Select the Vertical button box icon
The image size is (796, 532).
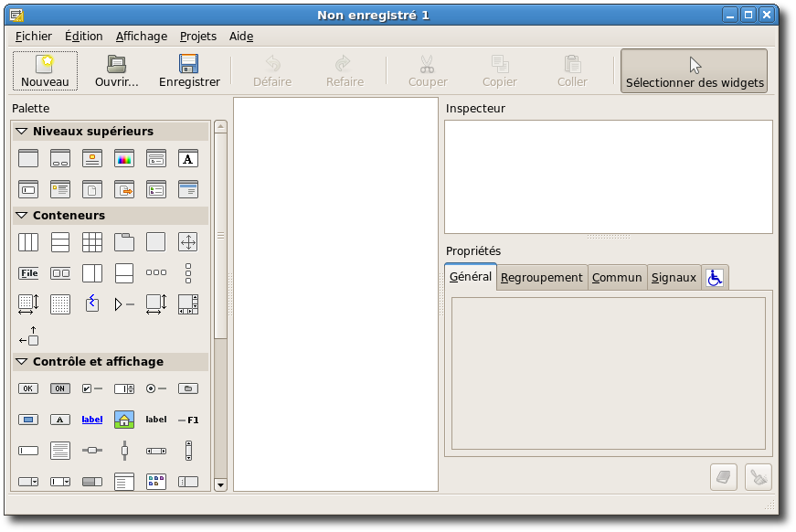tap(188, 273)
